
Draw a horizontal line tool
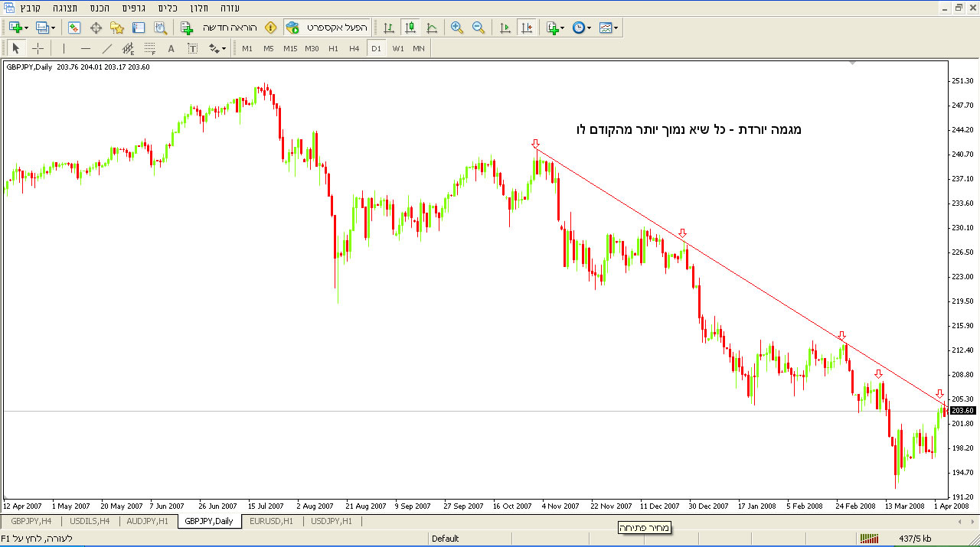pyautogui.click(x=86, y=48)
